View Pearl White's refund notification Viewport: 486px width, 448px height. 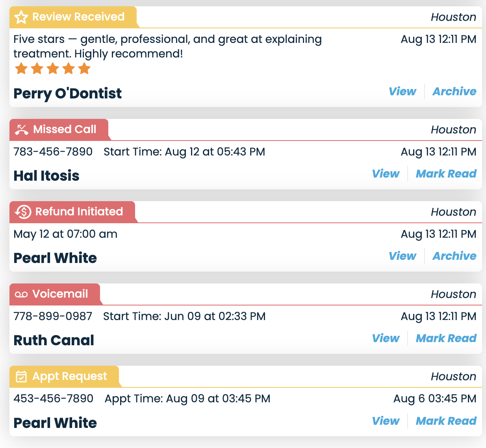coord(402,256)
